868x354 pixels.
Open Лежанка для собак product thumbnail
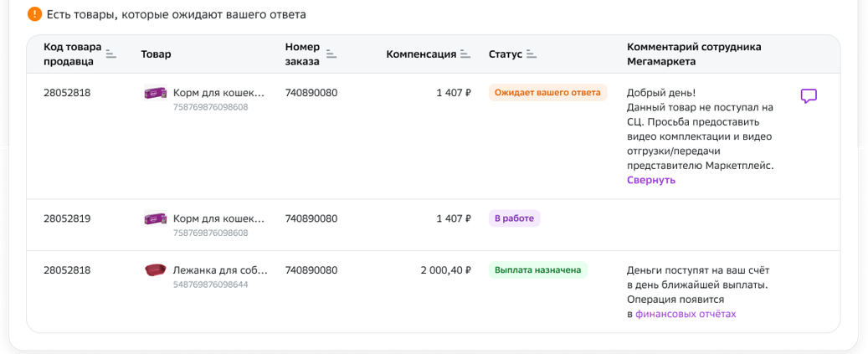[x=156, y=270]
